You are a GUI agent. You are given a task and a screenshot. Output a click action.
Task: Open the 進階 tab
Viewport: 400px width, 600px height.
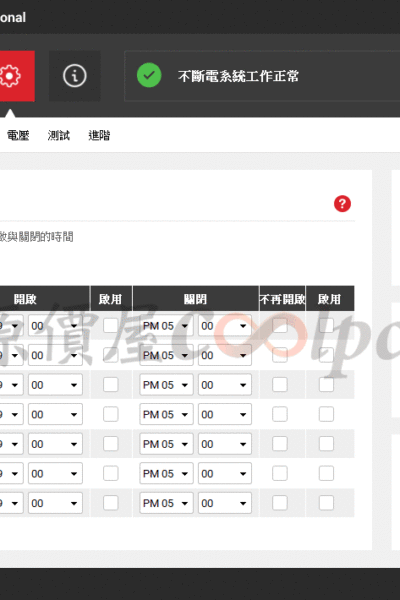[x=99, y=135]
